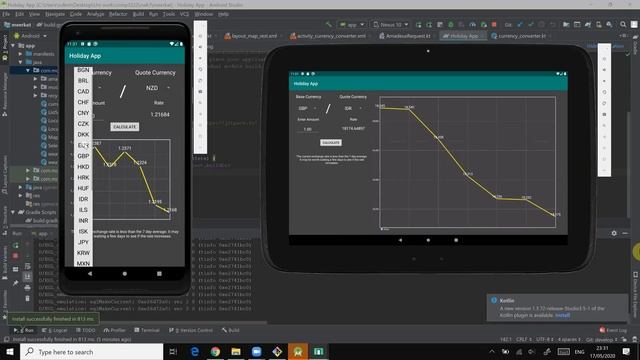Tap recents square on phone emulator
This screenshot has width=640, height=360.
pyautogui.click(x=159, y=273)
